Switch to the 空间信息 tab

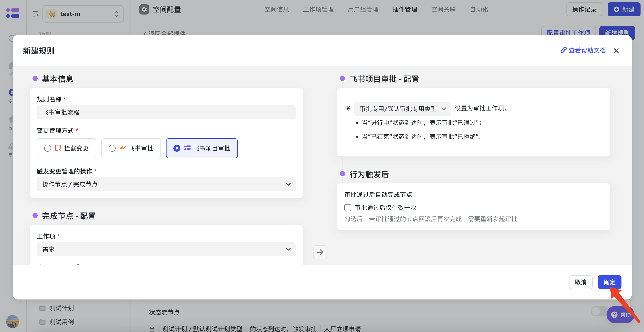tap(277, 10)
